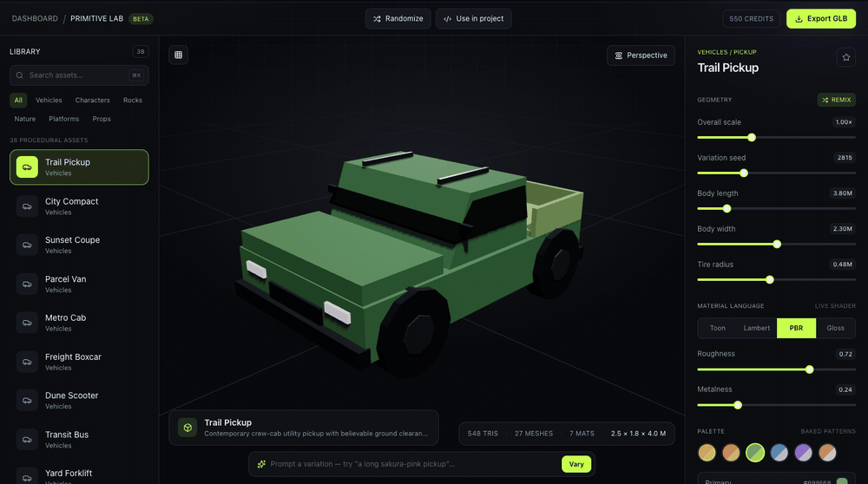868x484 pixels.
Task: Click the cube icon in the asset info card
Action: coord(187,428)
